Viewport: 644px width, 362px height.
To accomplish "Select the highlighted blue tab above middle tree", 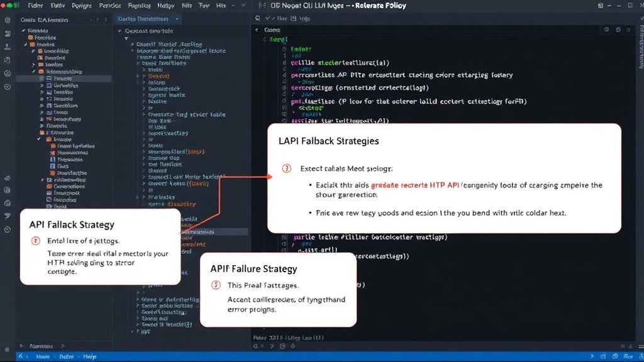I will (x=148, y=19).
